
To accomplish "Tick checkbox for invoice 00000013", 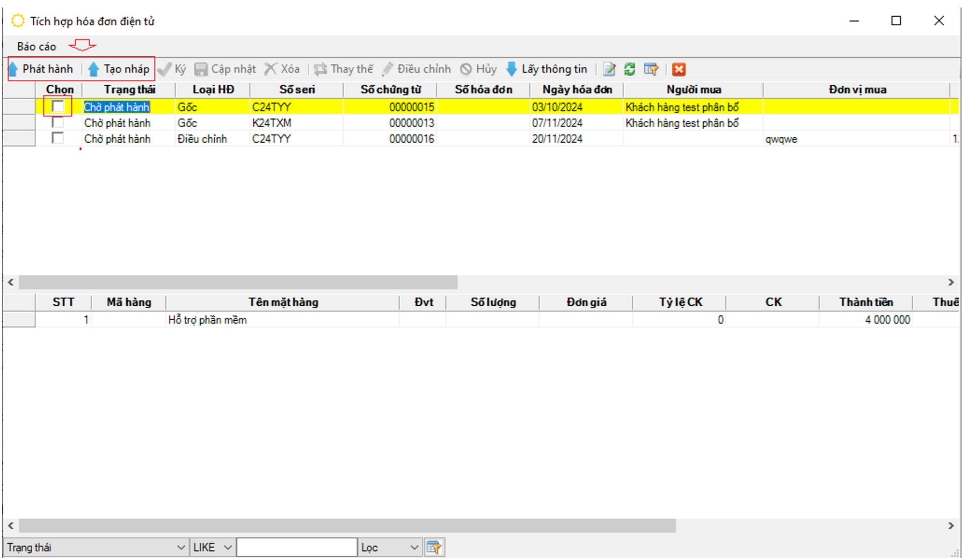I will [58, 123].
